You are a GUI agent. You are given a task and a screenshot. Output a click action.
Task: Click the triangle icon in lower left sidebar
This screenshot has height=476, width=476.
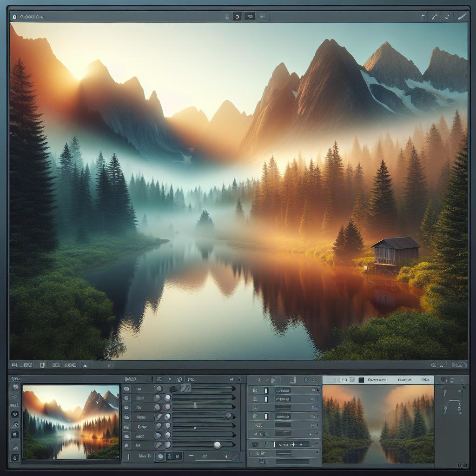point(15,447)
